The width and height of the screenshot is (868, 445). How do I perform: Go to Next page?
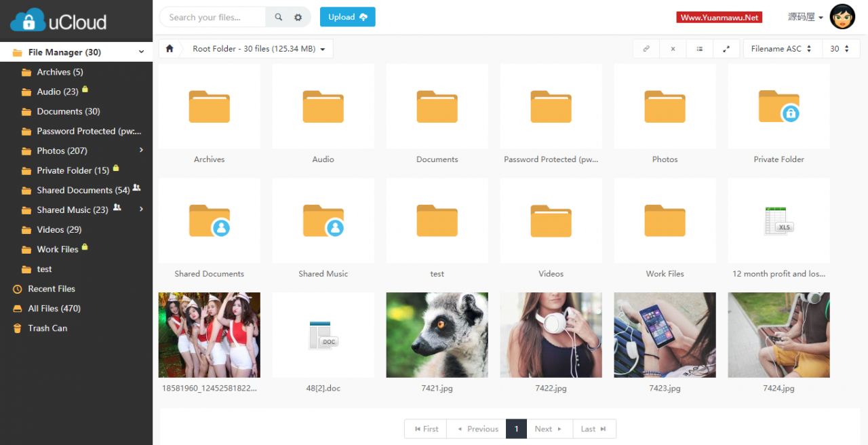549,429
